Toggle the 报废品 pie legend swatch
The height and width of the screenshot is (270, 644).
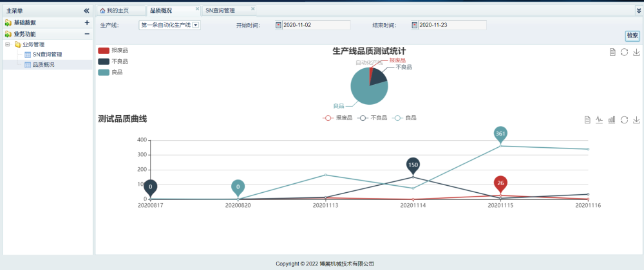104,50
